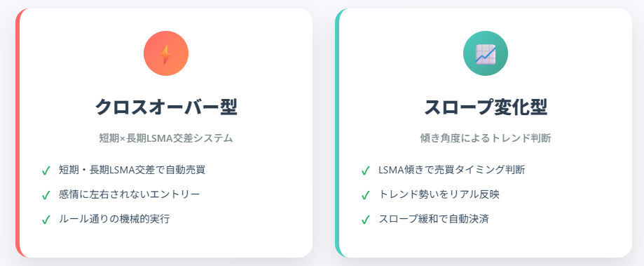The width and height of the screenshot is (644, 266).
Task: Click checkmark beside LSMA傾きで売買タイミング判断
Action: [x=366, y=171]
